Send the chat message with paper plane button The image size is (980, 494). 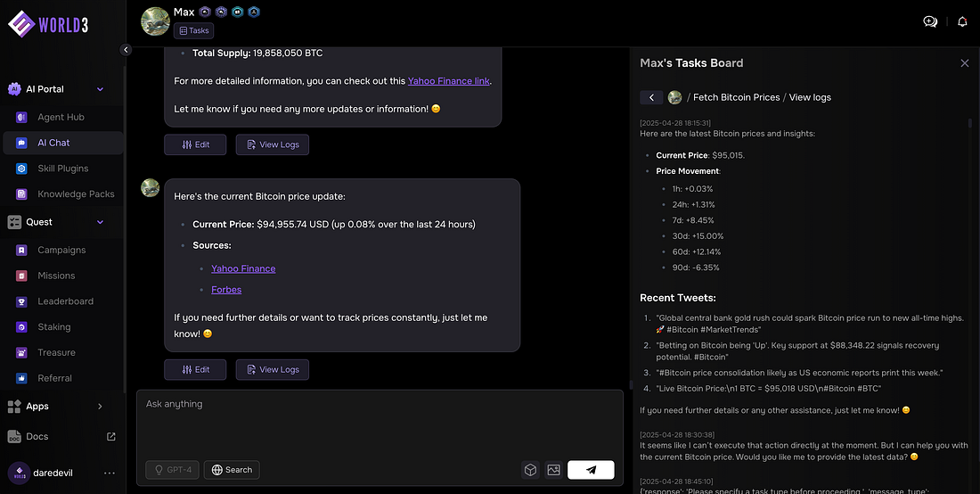click(x=591, y=470)
